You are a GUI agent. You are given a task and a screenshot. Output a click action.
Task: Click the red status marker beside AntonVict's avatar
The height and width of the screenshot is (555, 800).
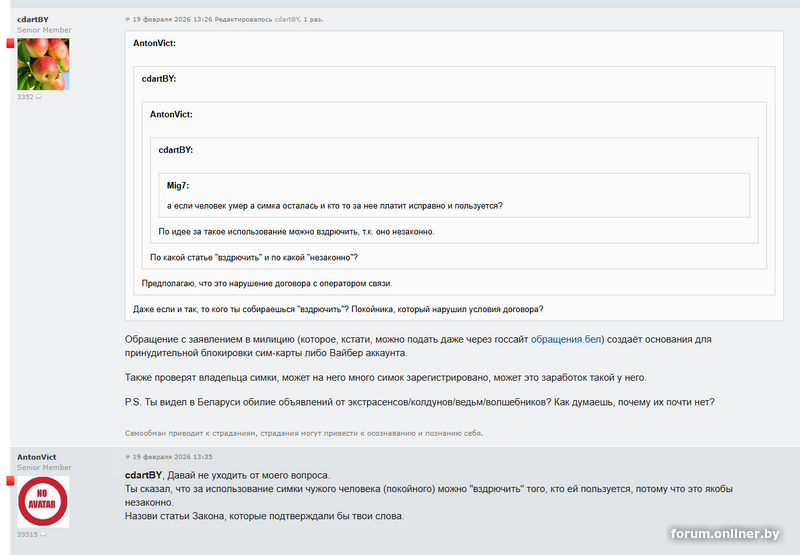(x=11, y=481)
